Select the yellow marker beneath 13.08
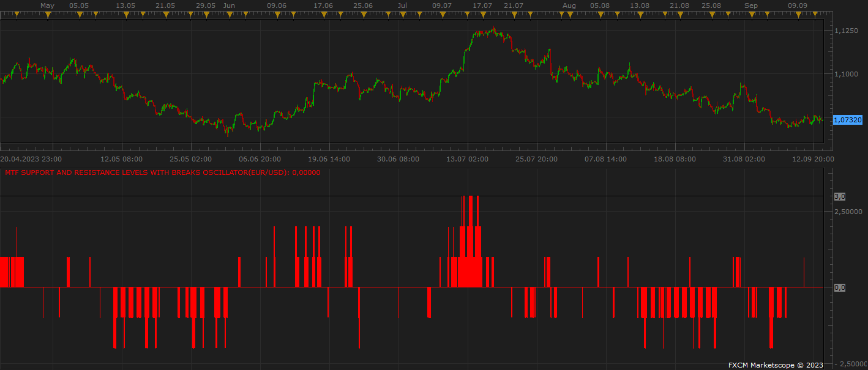 640,14
